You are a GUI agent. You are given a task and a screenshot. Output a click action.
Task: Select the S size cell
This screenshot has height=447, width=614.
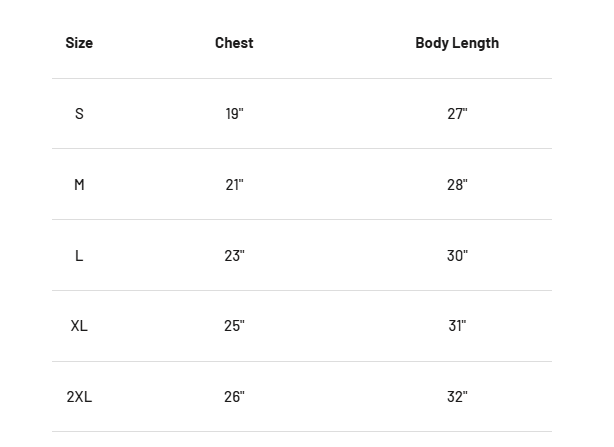point(79,114)
